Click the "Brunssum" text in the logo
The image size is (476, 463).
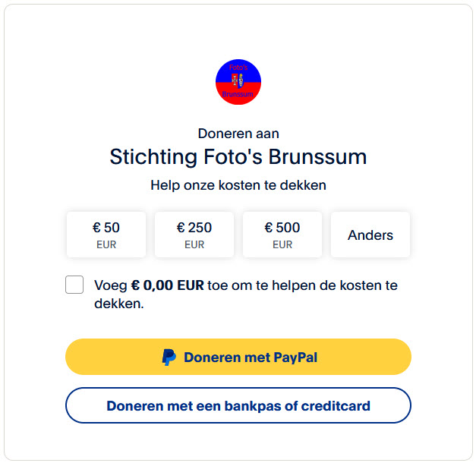pos(238,94)
